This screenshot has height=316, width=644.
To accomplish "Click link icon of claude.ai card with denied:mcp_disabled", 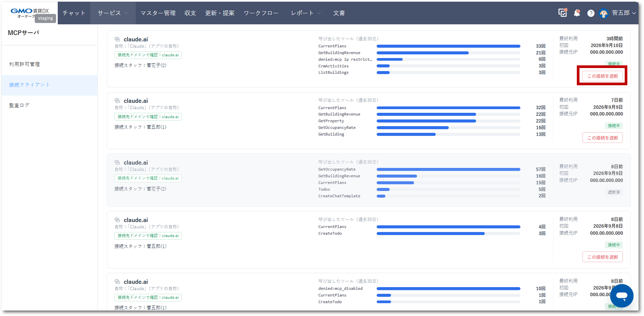I will [x=117, y=282].
